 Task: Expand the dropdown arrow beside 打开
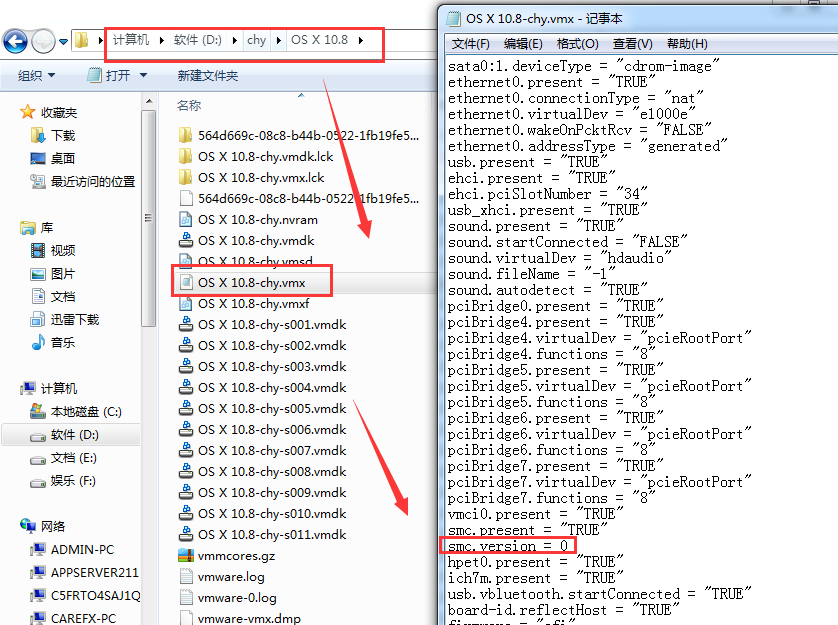coord(143,75)
